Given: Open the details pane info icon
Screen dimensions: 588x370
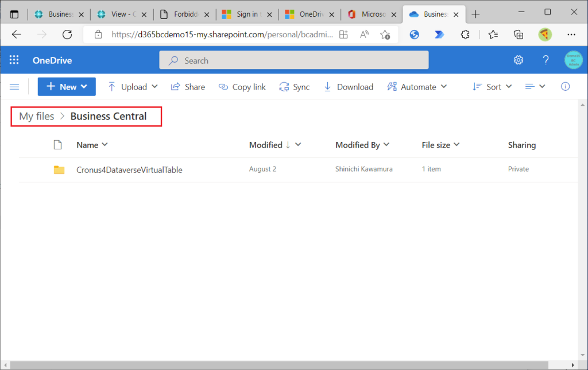Looking at the screenshot, I should pyautogui.click(x=565, y=87).
